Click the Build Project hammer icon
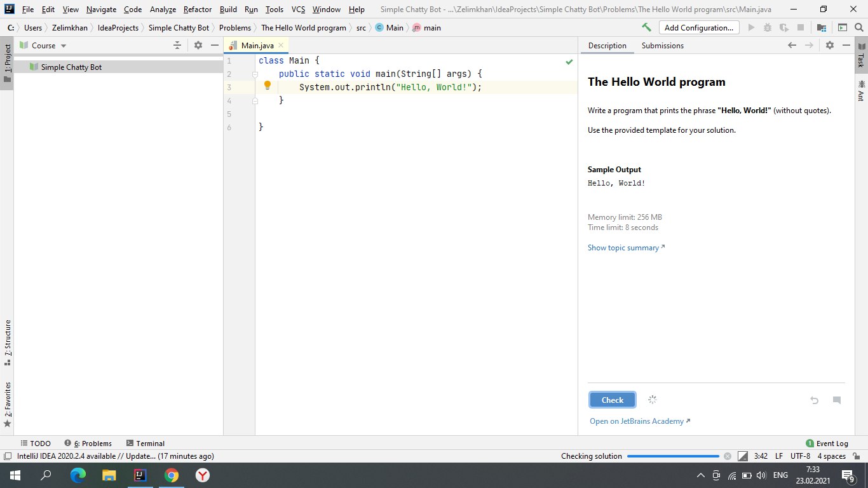The width and height of the screenshot is (868, 488). click(x=646, y=27)
